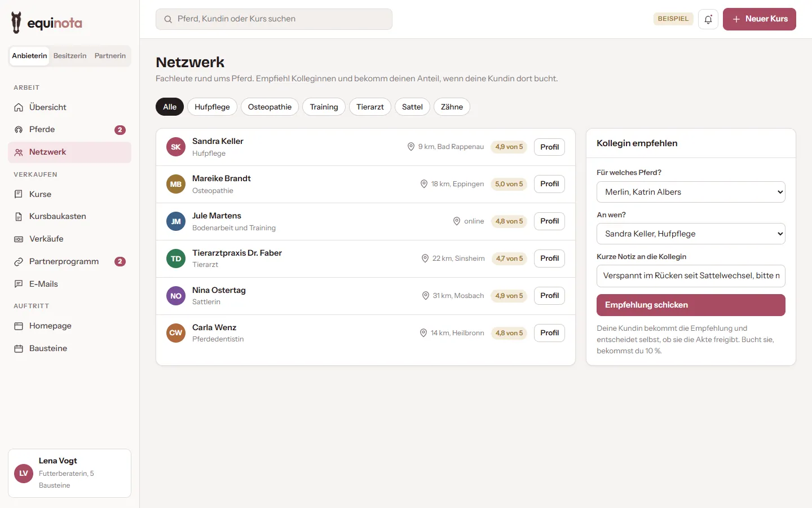
Task: Go to Kursbaukasten page
Action: pos(70,217)
